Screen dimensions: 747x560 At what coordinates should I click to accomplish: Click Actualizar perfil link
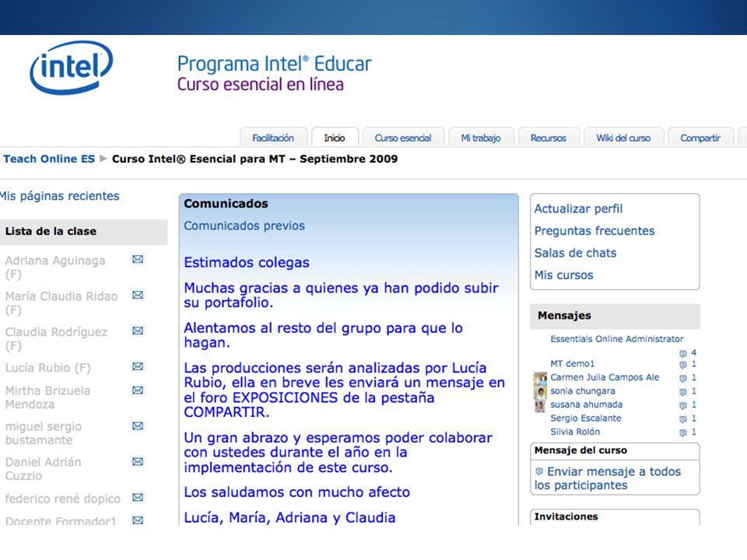coord(578,208)
